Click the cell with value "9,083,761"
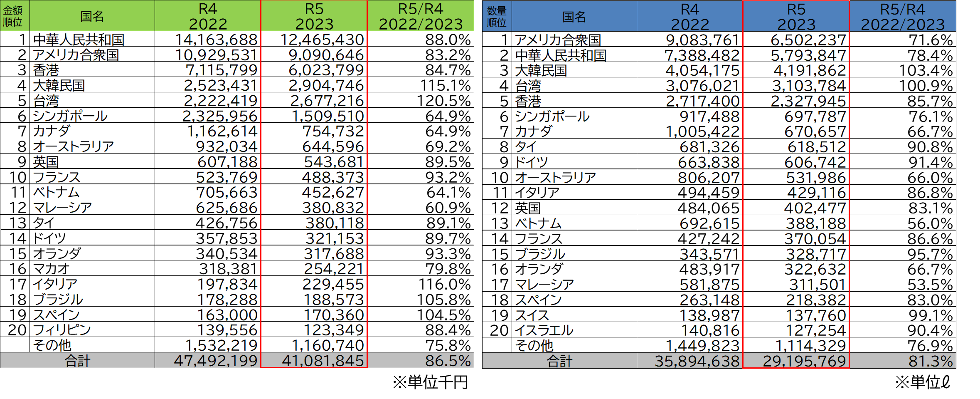 coord(690,40)
